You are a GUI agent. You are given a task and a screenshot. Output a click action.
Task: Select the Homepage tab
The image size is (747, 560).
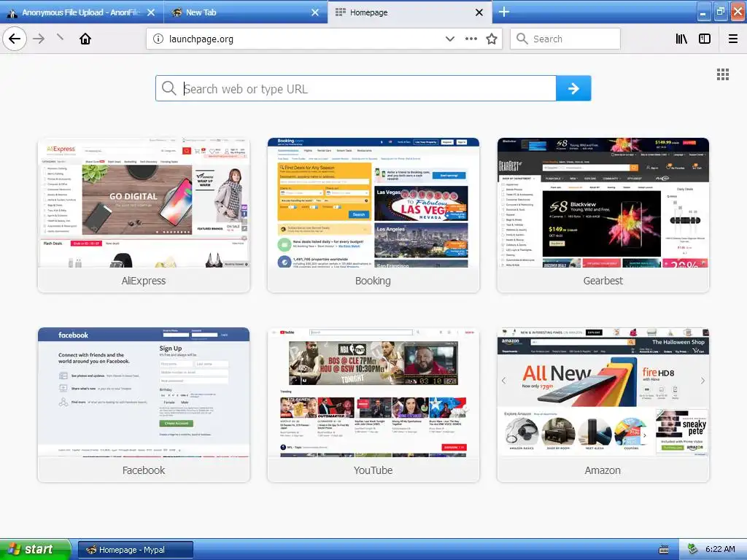tap(410, 12)
